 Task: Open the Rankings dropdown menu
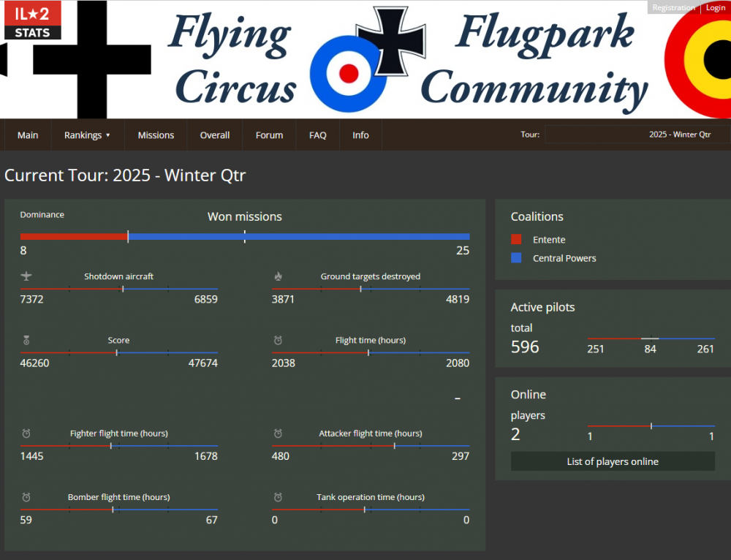click(87, 135)
